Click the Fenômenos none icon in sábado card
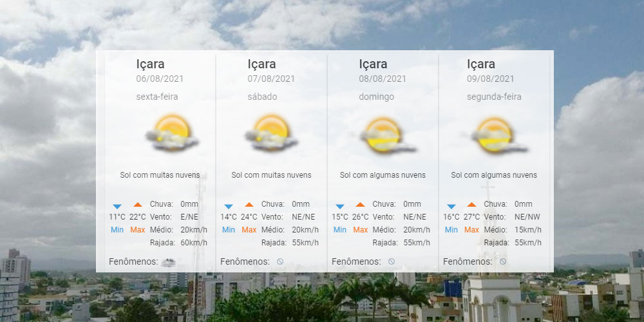Viewport: 644px width, 322px height. click(279, 261)
